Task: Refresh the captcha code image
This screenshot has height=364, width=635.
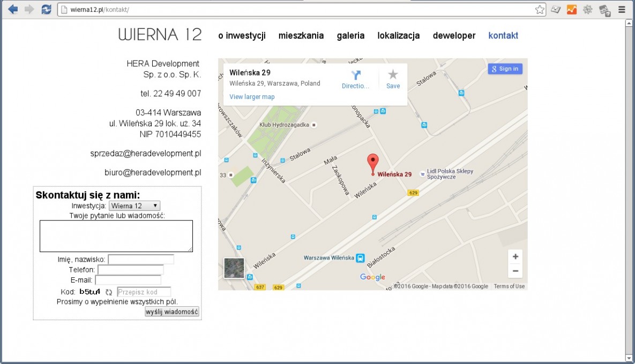Action: pos(109,292)
